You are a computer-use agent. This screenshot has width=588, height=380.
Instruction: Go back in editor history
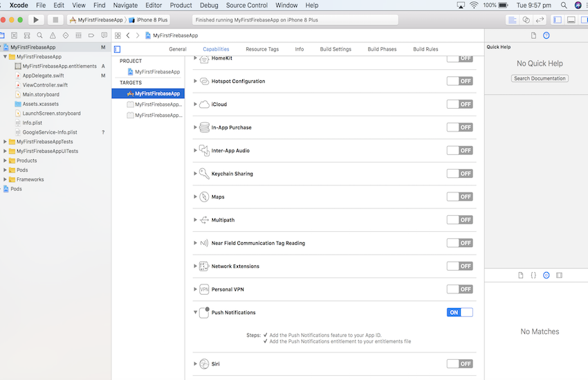point(128,35)
